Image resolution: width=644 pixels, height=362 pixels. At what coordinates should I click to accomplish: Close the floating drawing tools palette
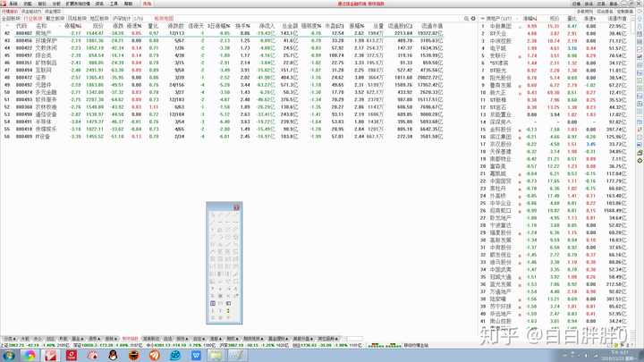coord(236,207)
